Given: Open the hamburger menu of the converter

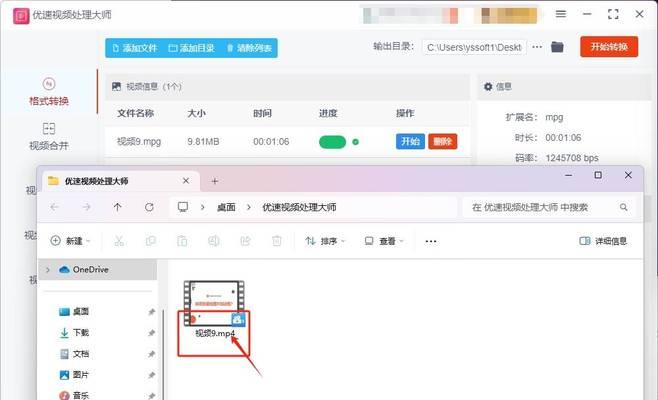Looking at the screenshot, I should [x=561, y=14].
